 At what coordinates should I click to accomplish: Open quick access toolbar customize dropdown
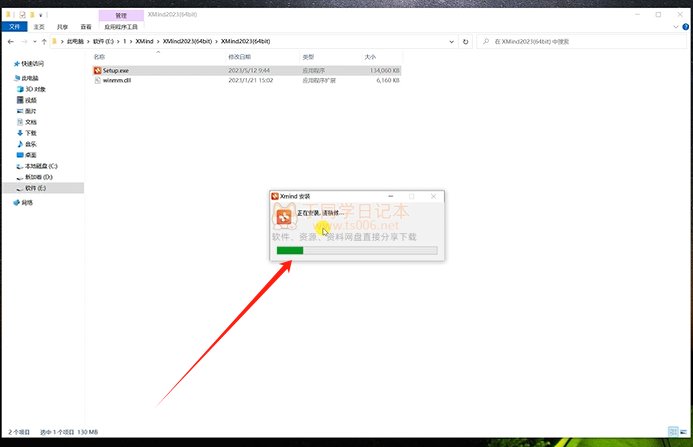41,15
